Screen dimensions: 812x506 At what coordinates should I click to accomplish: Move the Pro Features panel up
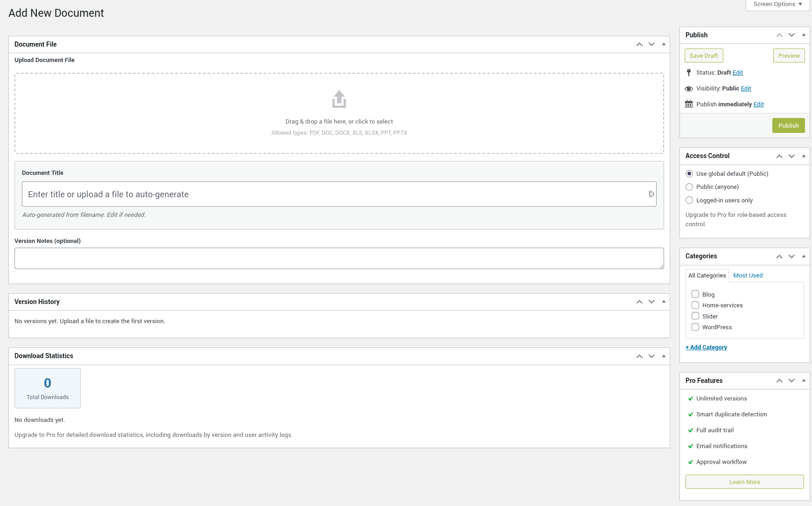click(x=779, y=381)
